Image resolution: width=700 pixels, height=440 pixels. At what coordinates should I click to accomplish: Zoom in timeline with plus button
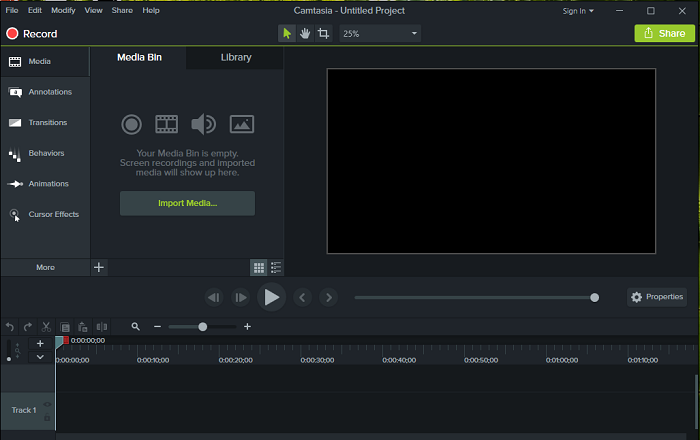(x=247, y=327)
